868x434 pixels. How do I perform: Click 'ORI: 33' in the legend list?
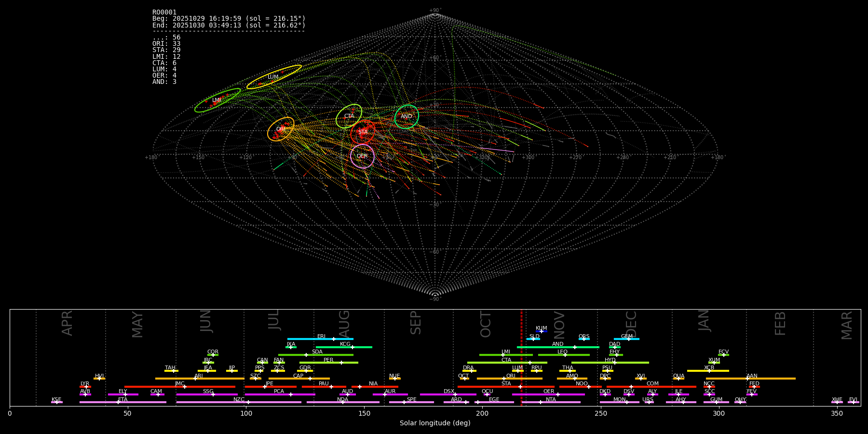tap(166, 44)
